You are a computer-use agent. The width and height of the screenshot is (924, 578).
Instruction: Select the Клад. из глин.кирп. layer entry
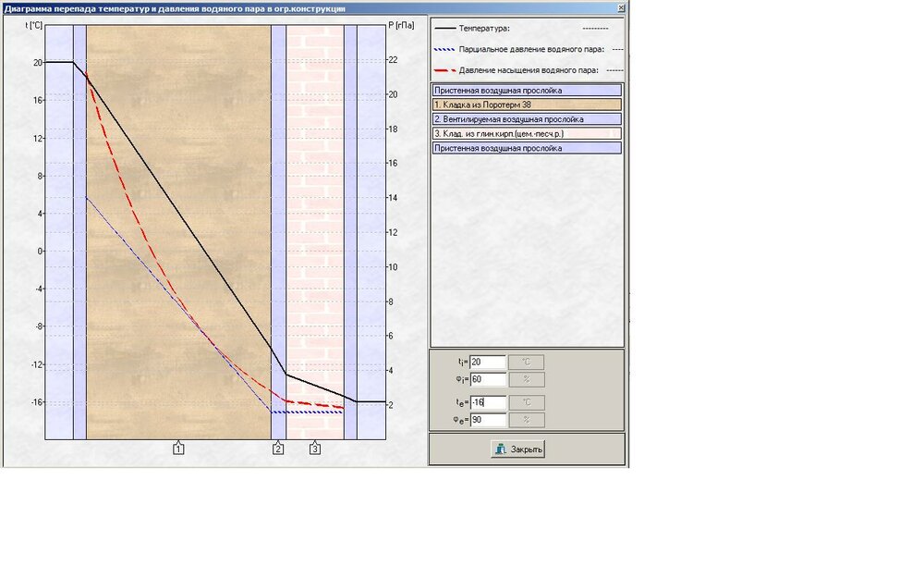pos(527,133)
